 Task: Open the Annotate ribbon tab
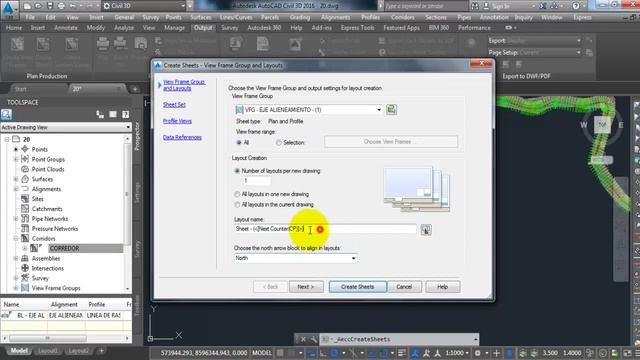click(x=66, y=28)
